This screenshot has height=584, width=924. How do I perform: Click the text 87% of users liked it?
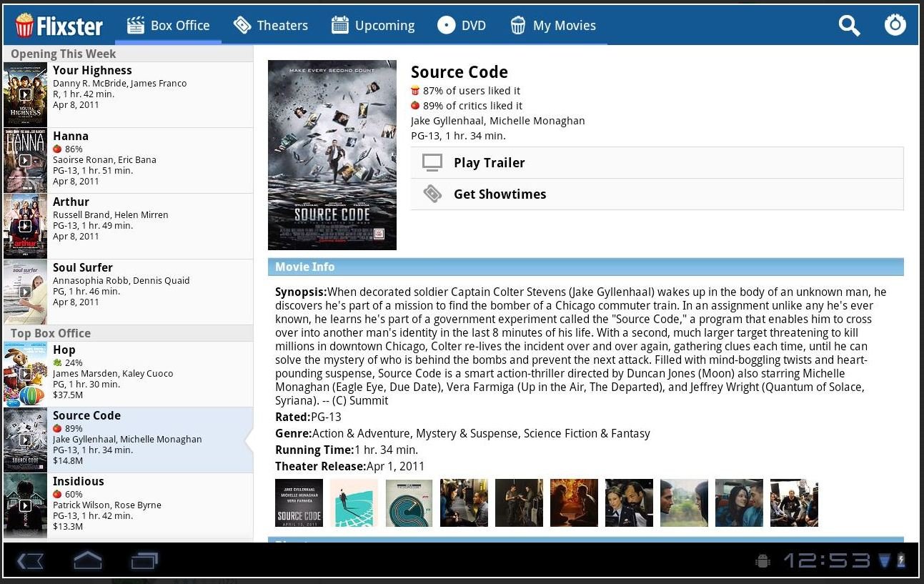pyautogui.click(x=472, y=91)
